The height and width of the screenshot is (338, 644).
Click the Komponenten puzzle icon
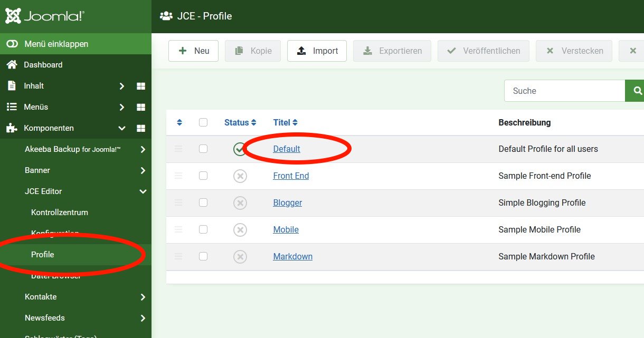tap(12, 128)
